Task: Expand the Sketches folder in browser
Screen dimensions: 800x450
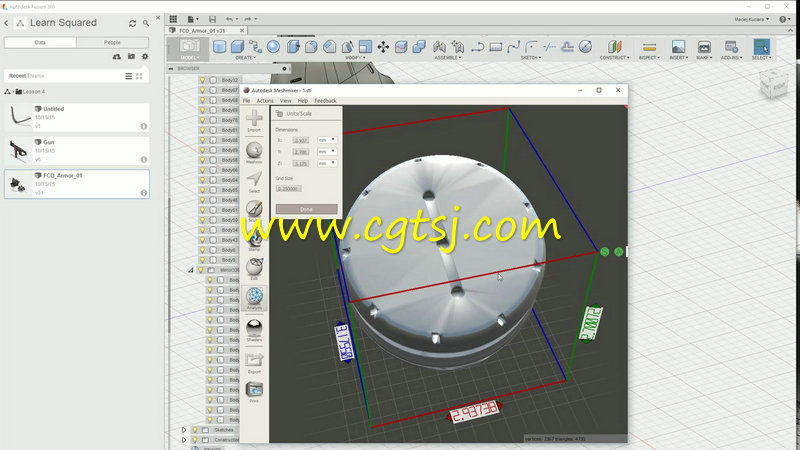Action: (x=184, y=430)
